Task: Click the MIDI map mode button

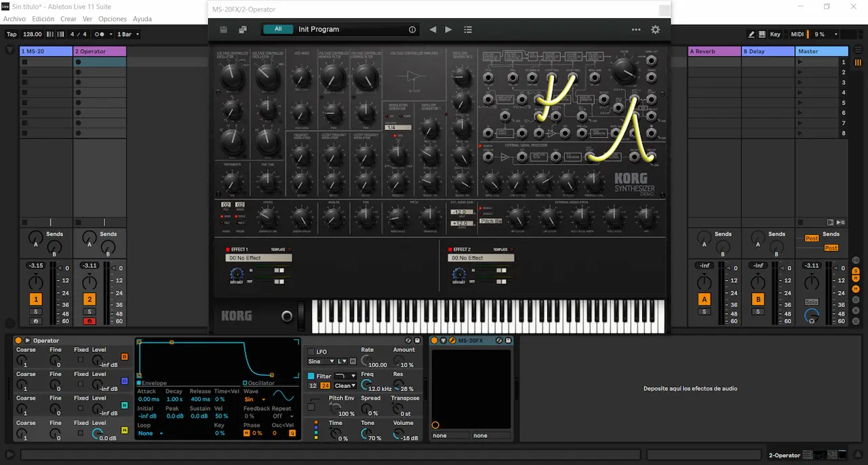Action: pyautogui.click(x=797, y=34)
